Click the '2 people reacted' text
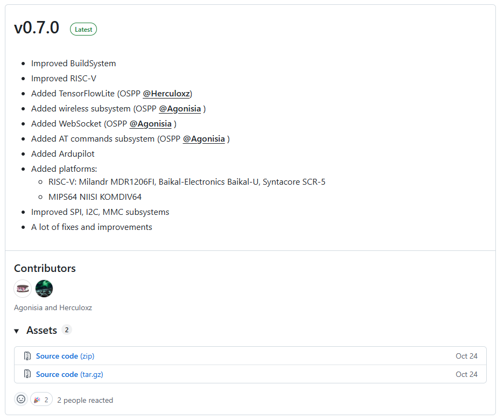The width and height of the screenshot is (504, 420). coord(85,400)
